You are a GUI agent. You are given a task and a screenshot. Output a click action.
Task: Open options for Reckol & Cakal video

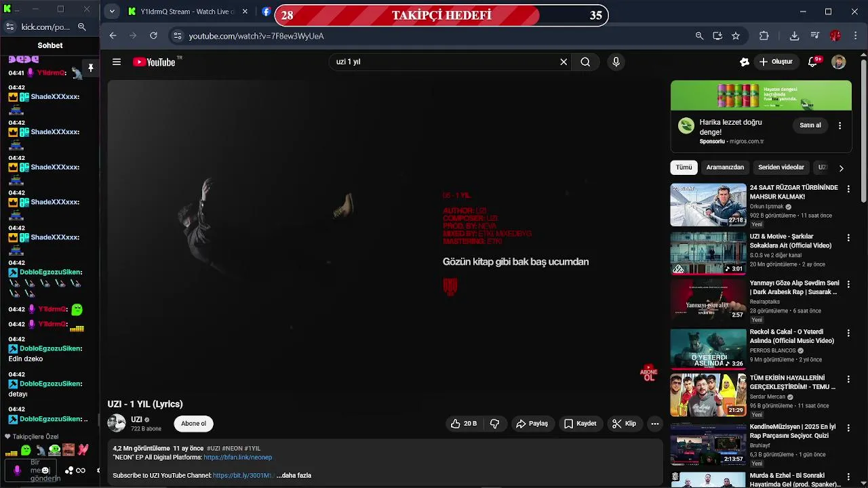point(848,333)
